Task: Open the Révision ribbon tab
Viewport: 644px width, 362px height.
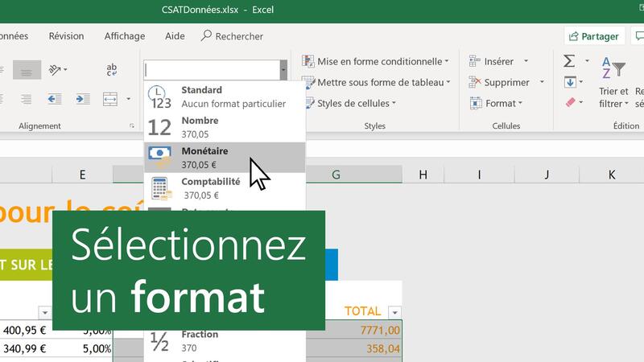Action: point(66,36)
